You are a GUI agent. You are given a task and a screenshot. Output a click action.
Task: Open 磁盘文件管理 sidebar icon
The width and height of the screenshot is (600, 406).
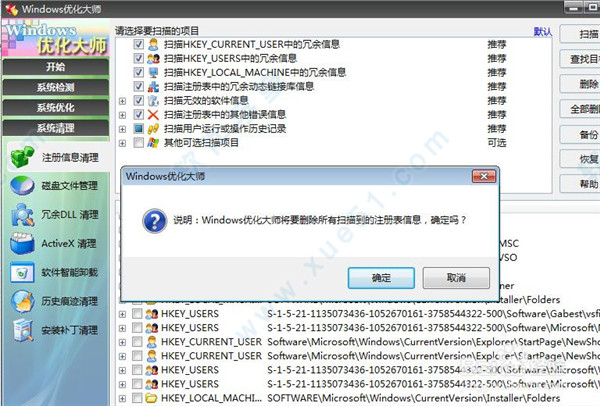pyautogui.click(x=22, y=186)
